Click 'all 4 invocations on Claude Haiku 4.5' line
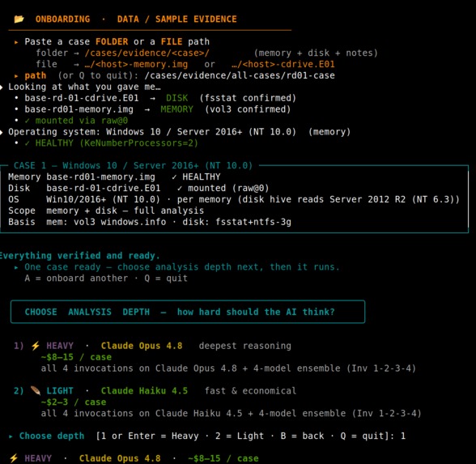 click(231, 413)
